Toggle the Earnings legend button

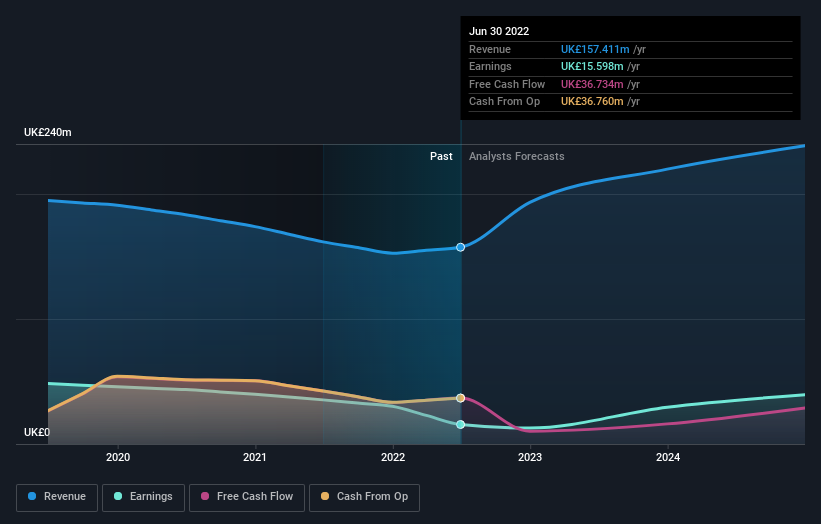point(143,497)
